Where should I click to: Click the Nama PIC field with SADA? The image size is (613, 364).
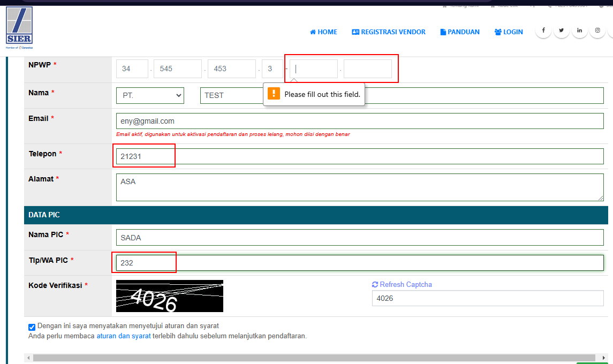tap(360, 238)
